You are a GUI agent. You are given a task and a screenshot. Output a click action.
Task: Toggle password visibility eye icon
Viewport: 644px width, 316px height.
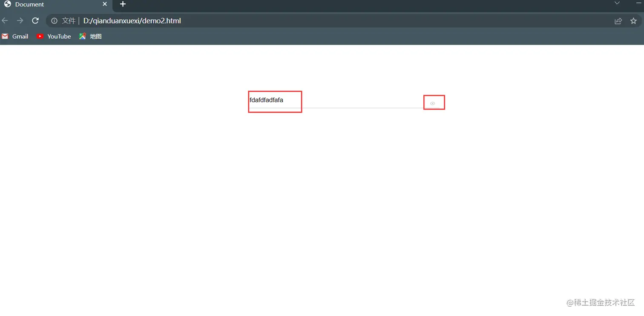click(x=432, y=103)
